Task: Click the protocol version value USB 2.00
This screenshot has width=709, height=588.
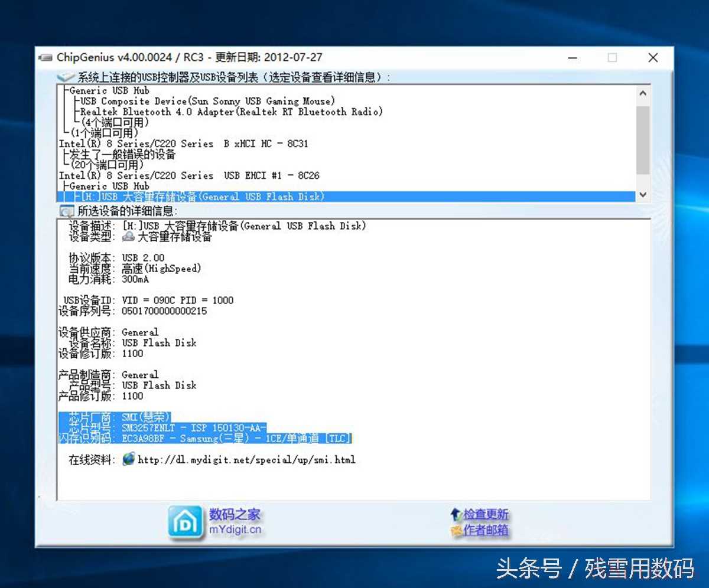Action: 143,258
